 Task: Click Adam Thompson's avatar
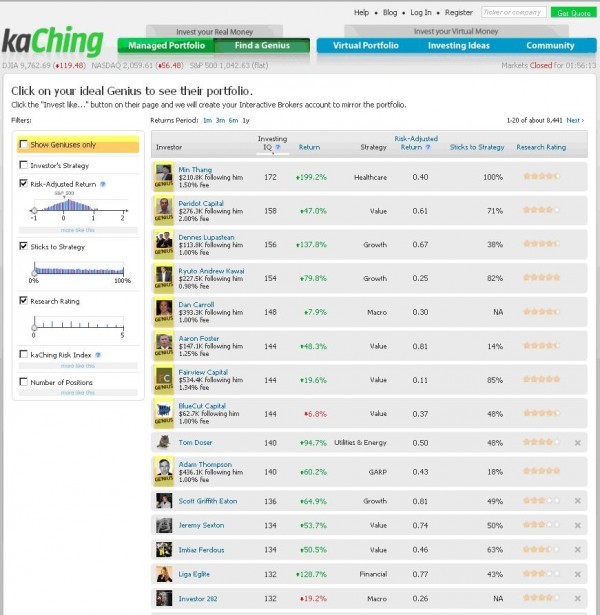[x=164, y=468]
